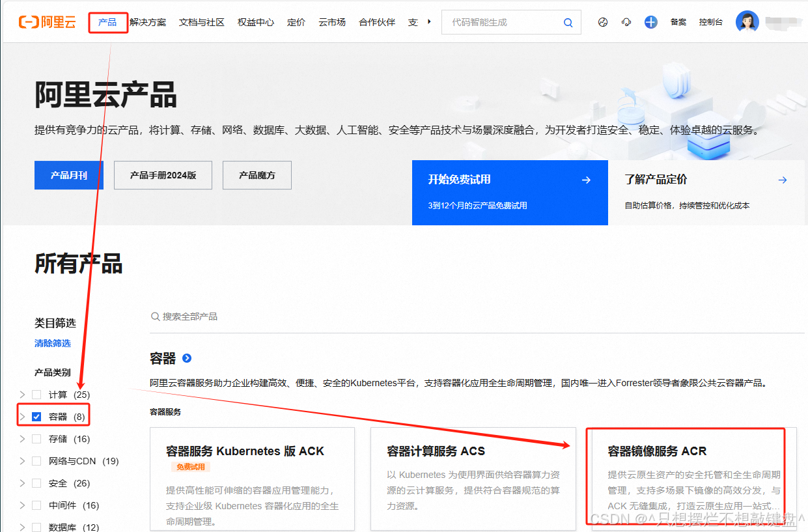Click the 了解产品定价 card title
The width and height of the screenshot is (808, 532).
(x=656, y=180)
